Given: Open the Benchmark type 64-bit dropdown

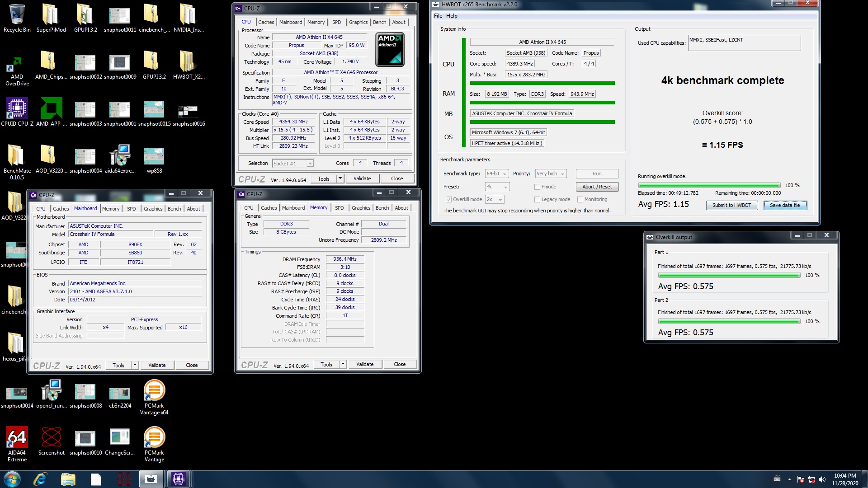Looking at the screenshot, I should click(x=497, y=174).
